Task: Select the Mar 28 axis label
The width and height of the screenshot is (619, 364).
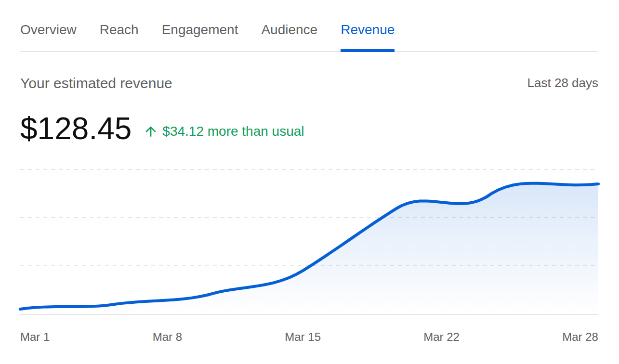Action: coord(579,337)
